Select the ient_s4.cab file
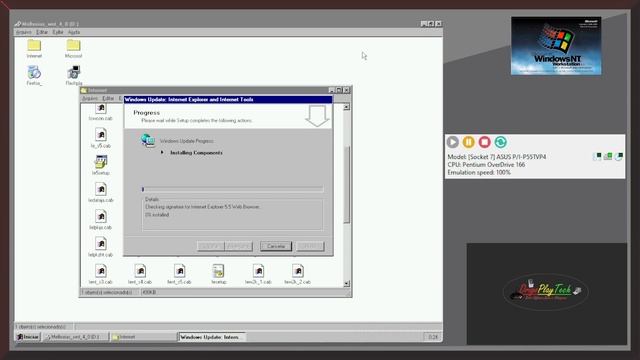 (x=140, y=274)
